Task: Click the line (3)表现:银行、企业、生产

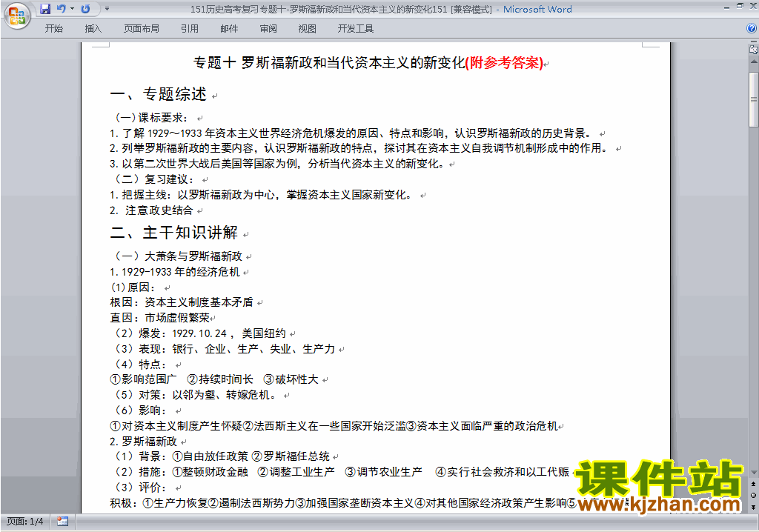Action: [x=225, y=348]
